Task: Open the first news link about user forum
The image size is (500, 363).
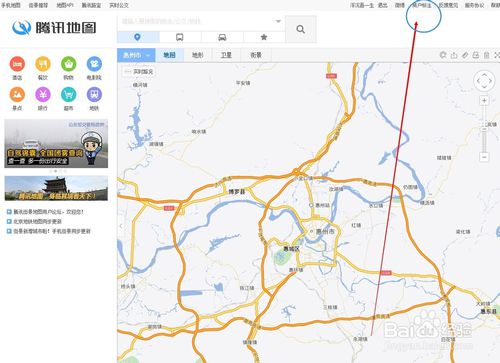Action: click(x=48, y=212)
